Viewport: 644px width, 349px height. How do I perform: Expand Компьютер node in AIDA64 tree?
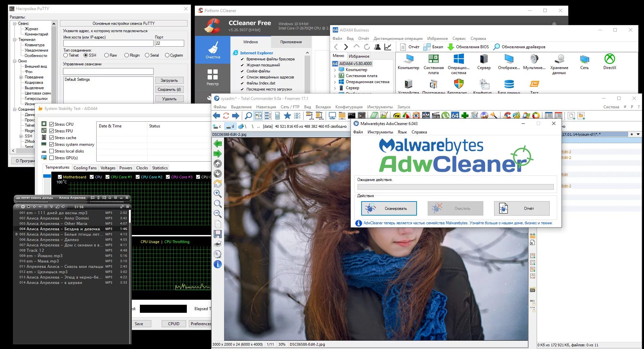click(x=335, y=70)
